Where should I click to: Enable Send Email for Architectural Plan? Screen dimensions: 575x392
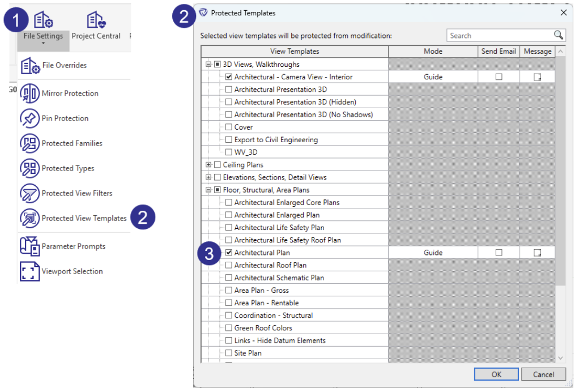[x=498, y=252]
